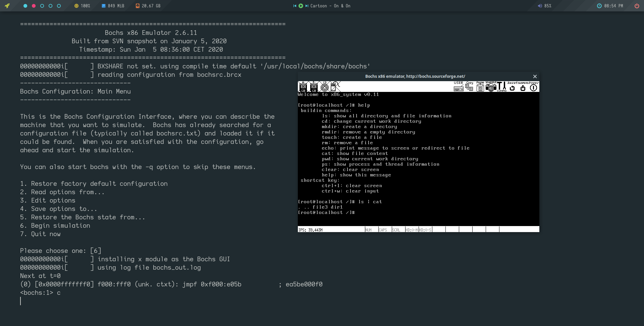Click 'Bochs Configuration: Main Menu' heading
The height and width of the screenshot is (326, 644).
click(75, 92)
